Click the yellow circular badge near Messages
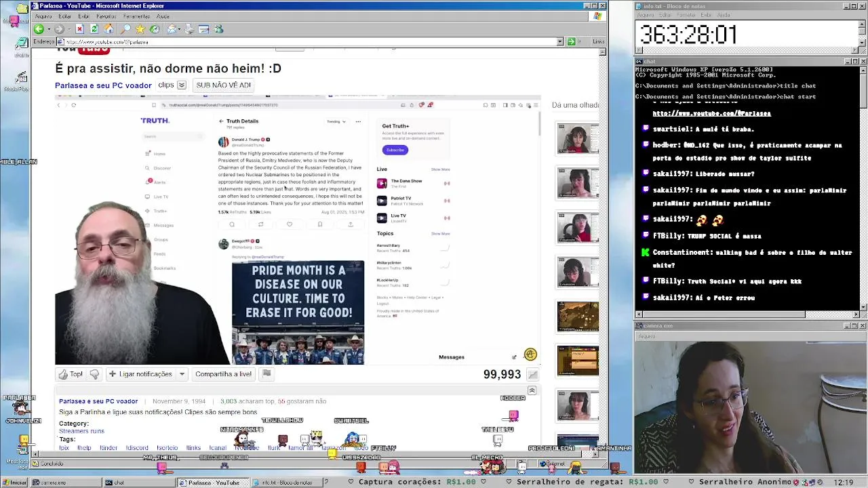868x488 pixels. pyautogui.click(x=530, y=354)
